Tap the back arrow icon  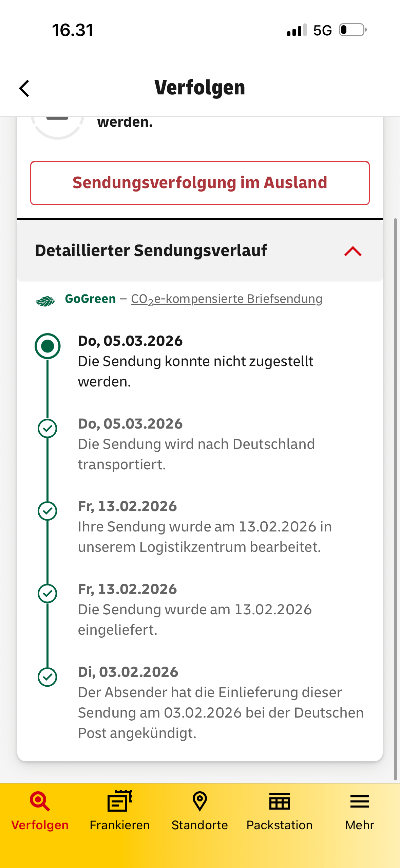click(x=24, y=88)
